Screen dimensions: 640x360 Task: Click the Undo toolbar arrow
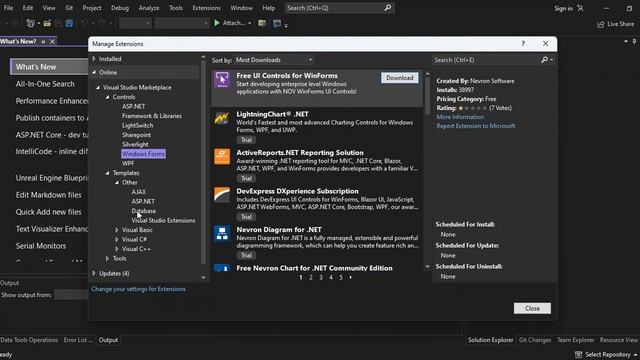click(84, 23)
